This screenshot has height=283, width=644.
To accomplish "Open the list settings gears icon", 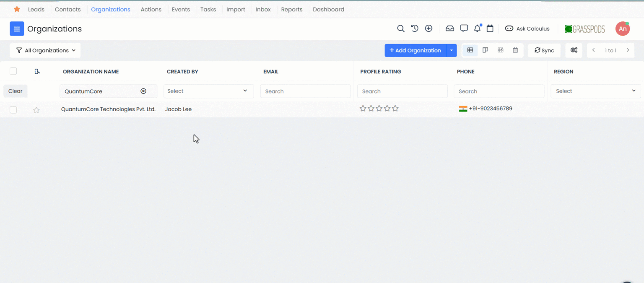I will (574, 50).
